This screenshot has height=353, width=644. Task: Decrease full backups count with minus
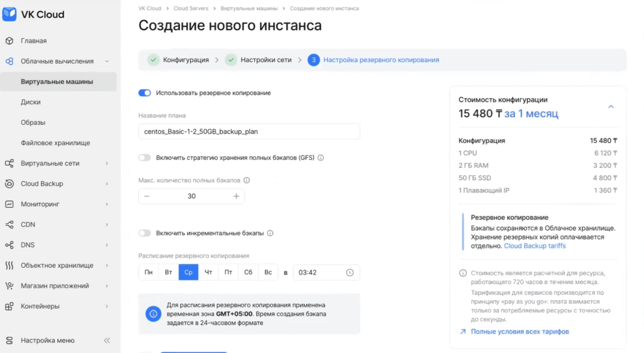point(147,196)
